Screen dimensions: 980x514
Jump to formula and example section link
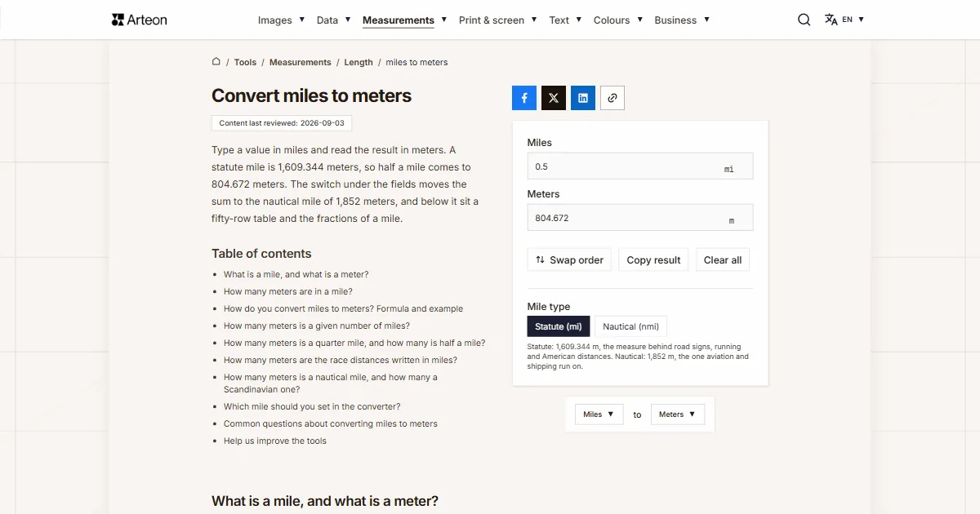[x=343, y=308]
